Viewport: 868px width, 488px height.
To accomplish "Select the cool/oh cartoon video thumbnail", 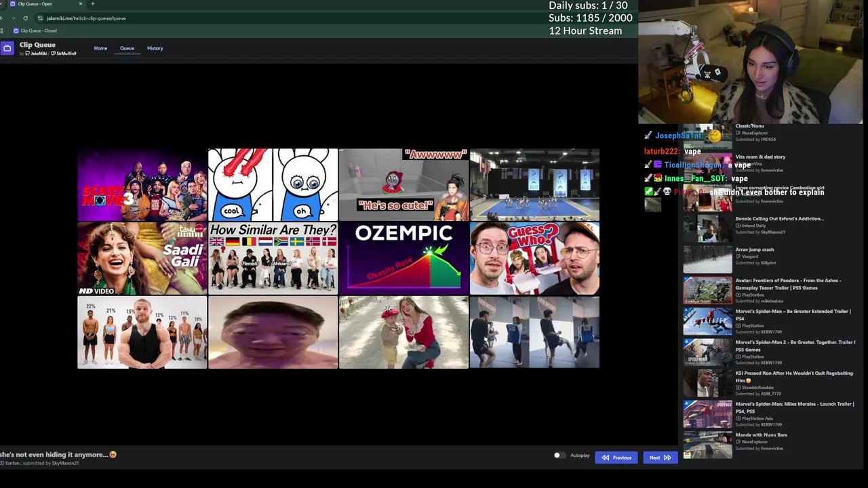I will click(x=273, y=185).
